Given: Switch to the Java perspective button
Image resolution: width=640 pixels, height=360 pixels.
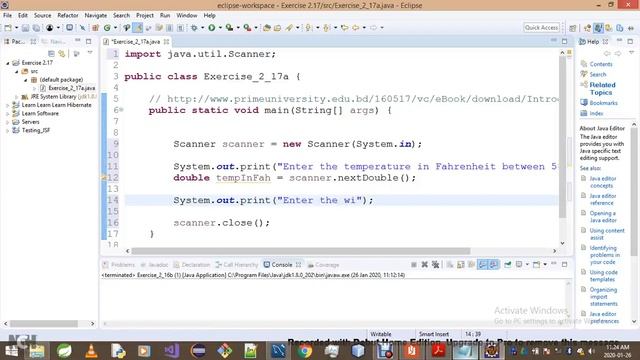Looking at the screenshot, I should click(598, 28).
